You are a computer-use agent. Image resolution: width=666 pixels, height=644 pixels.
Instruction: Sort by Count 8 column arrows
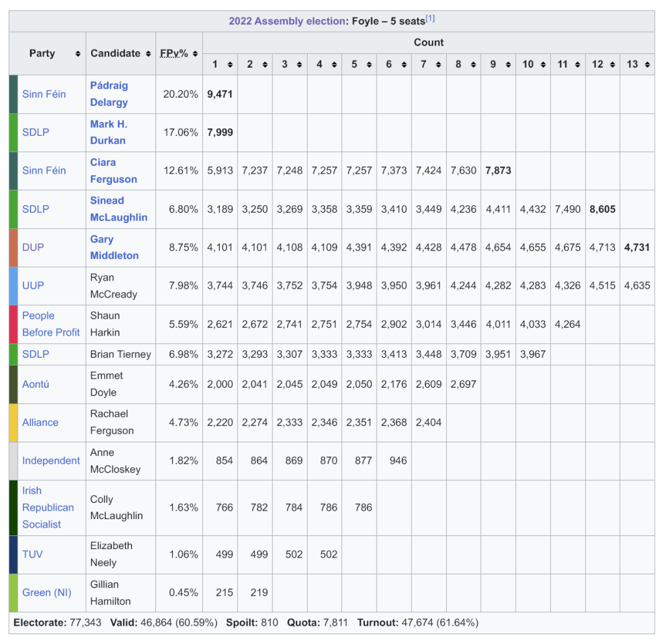(473, 64)
